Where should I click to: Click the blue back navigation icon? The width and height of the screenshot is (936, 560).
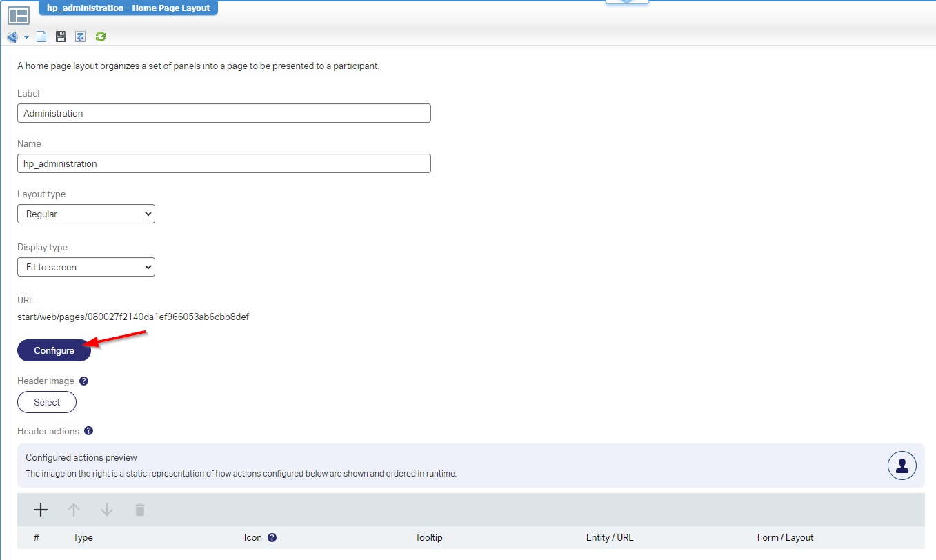point(12,37)
